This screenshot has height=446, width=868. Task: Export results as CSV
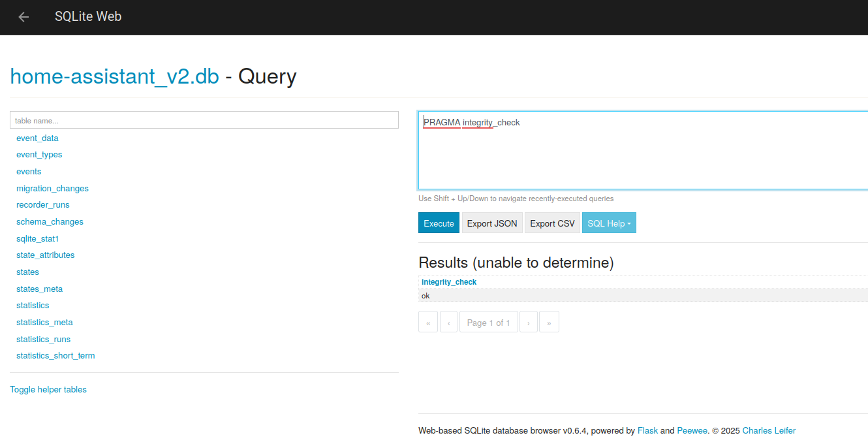point(552,223)
